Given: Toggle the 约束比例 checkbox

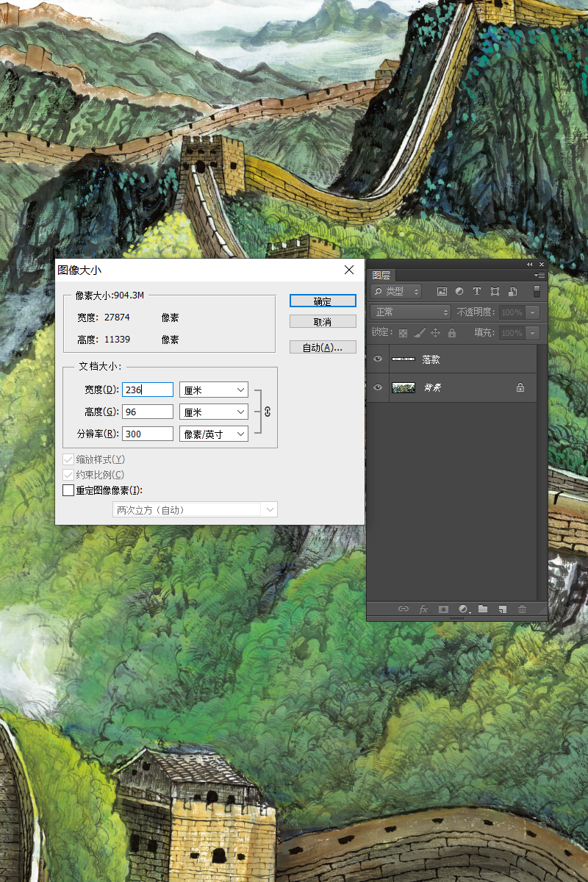Looking at the screenshot, I should [68, 475].
